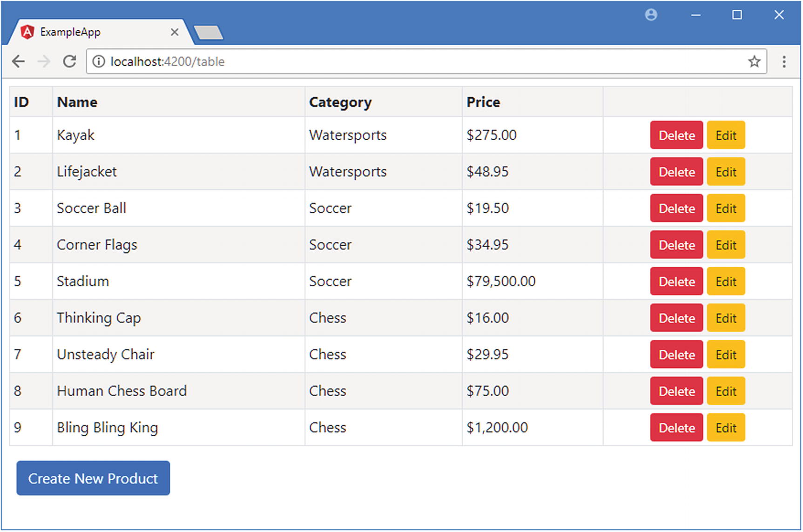Bookmark page using the star icon

coord(754,61)
